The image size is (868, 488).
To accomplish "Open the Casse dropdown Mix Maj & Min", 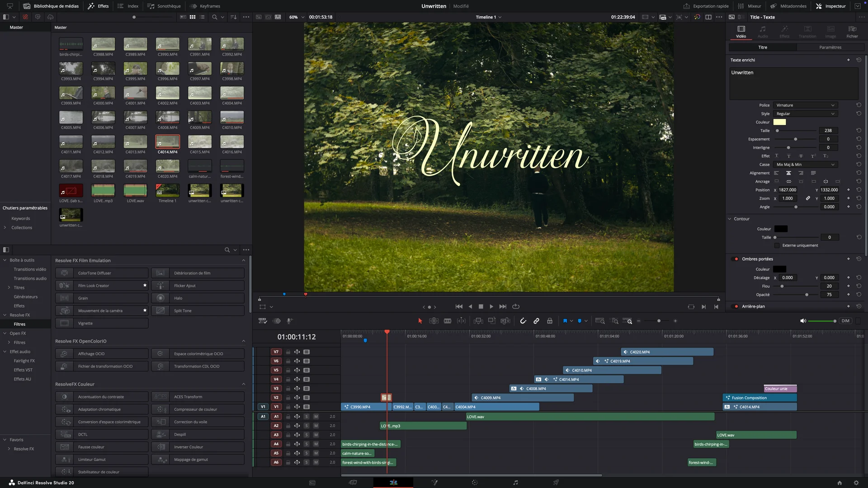I will [805, 164].
